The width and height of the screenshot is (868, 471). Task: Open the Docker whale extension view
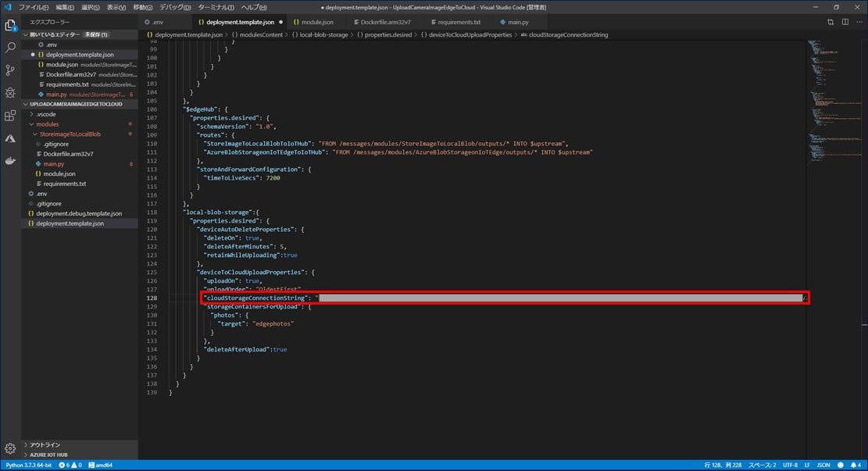(10, 161)
